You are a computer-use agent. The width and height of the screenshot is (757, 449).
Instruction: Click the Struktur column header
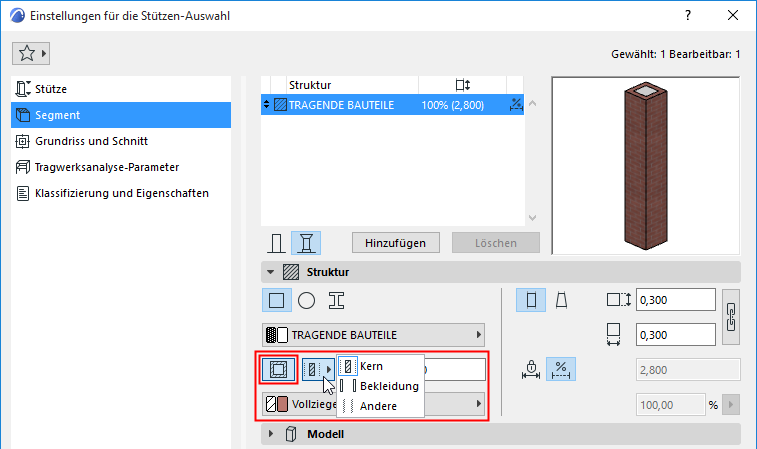[x=352, y=85]
